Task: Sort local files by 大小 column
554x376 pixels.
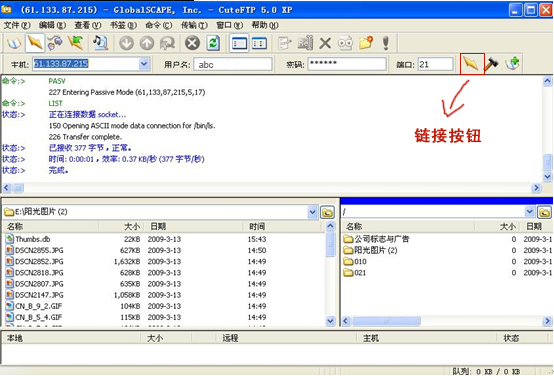Action: (x=121, y=227)
